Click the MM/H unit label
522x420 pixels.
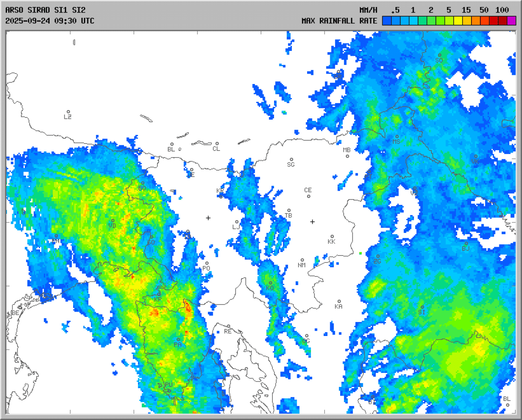(368, 10)
